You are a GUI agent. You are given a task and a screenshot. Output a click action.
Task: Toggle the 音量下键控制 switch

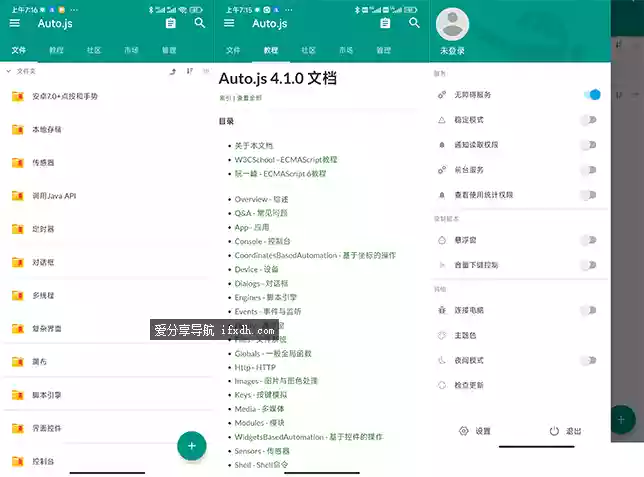click(x=589, y=265)
